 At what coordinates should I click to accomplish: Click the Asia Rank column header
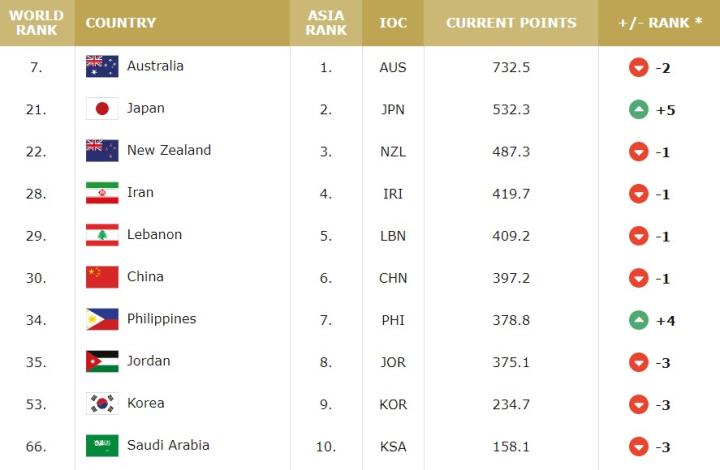pyautogui.click(x=326, y=23)
